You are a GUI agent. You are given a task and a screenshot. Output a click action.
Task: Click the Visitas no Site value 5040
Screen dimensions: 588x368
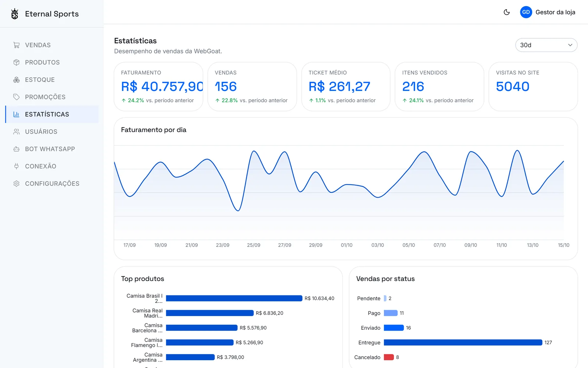point(513,86)
